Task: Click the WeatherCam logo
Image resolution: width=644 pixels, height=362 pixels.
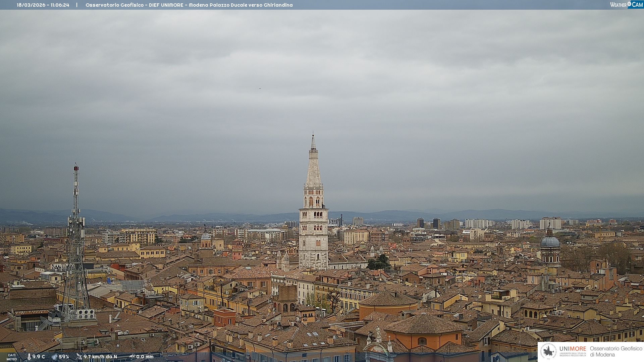Action: pyautogui.click(x=626, y=5)
